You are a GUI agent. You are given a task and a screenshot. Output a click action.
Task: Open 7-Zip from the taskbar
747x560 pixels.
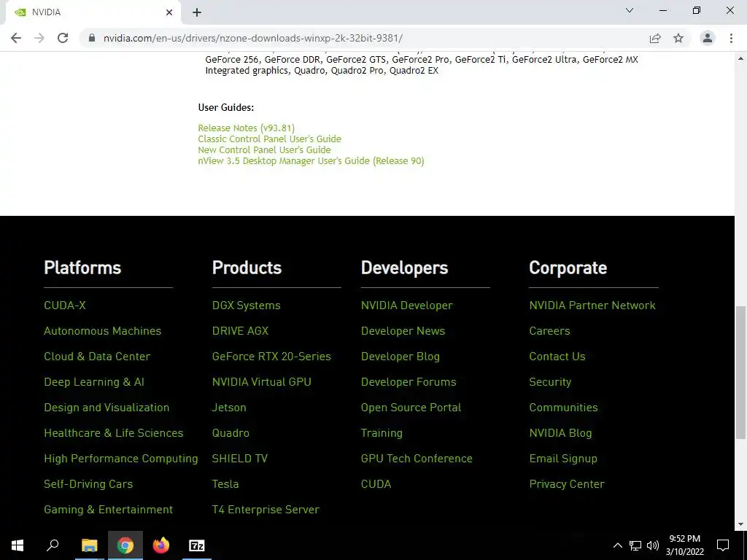pyautogui.click(x=197, y=545)
